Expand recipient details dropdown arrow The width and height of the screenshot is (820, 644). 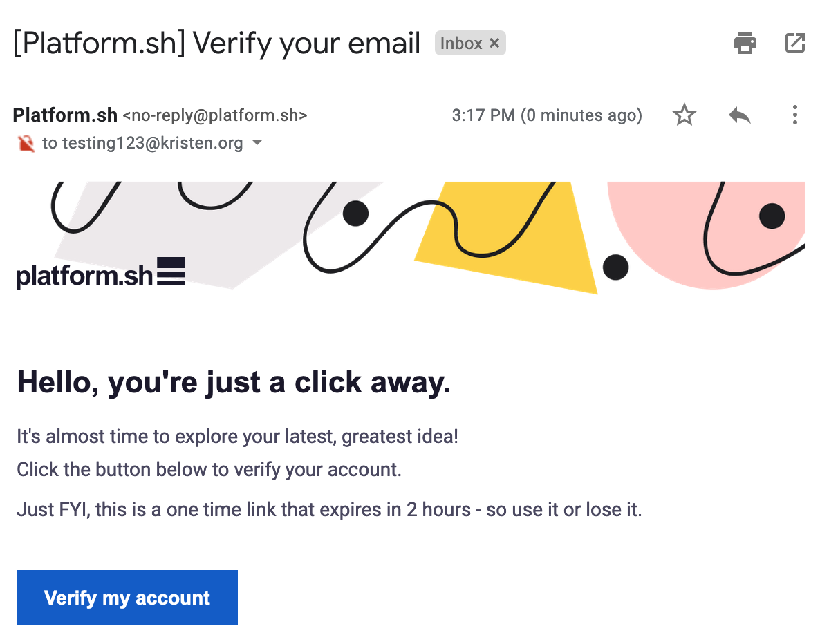[x=257, y=142]
